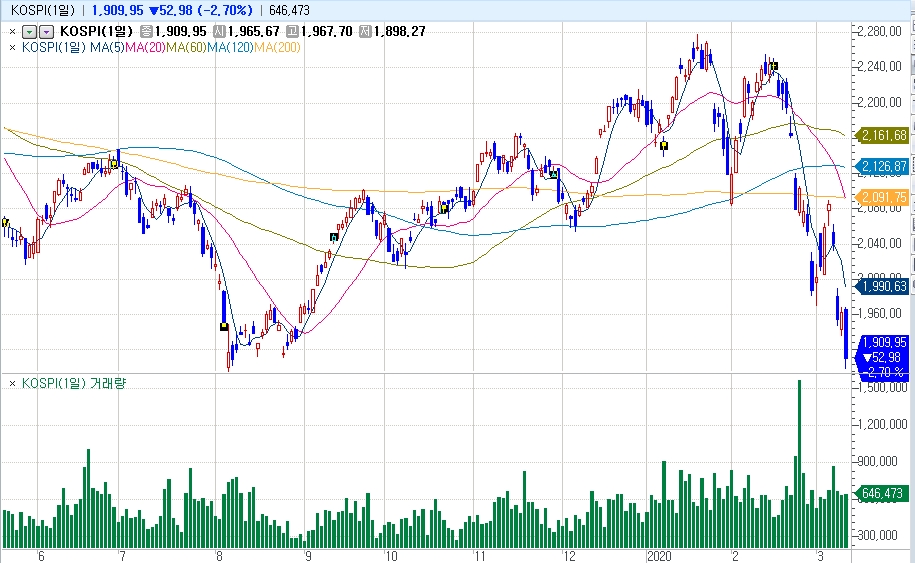Close the KOSPI volume panel with the X
The width and height of the screenshot is (915, 563).
pos(12,383)
